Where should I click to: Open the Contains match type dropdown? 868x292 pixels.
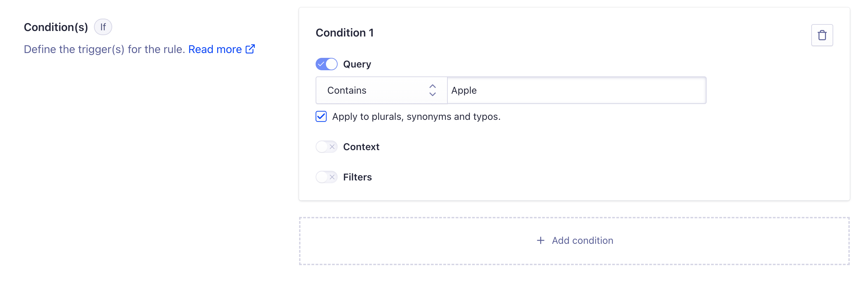[x=381, y=90]
